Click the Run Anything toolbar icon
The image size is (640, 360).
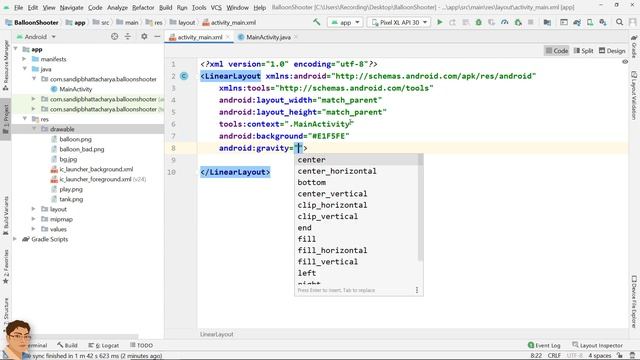(x=564, y=22)
